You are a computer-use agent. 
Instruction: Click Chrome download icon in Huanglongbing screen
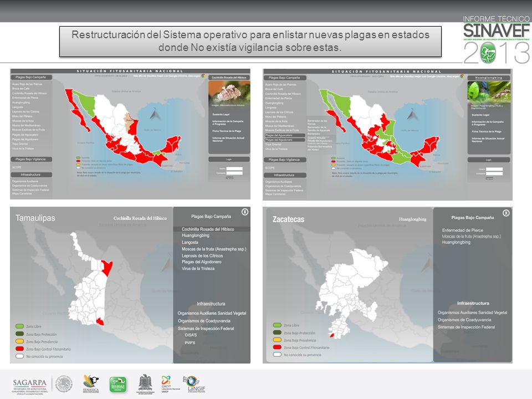pyautogui.click(x=462, y=76)
